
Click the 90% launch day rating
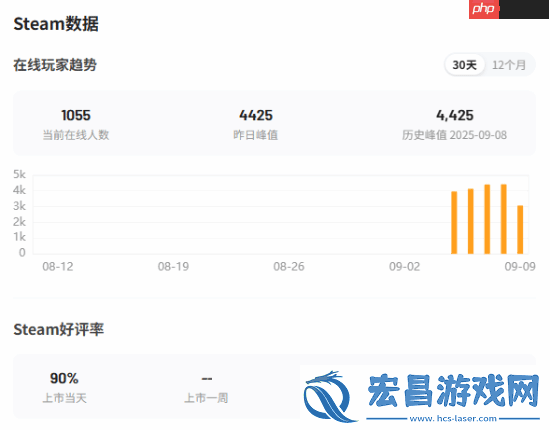[x=64, y=378]
